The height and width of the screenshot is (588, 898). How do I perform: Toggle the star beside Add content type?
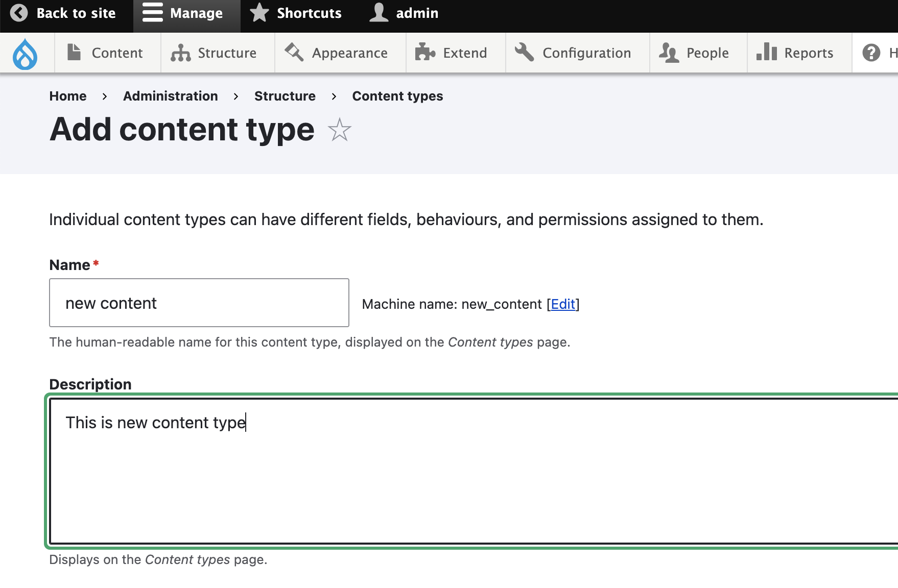tap(340, 131)
